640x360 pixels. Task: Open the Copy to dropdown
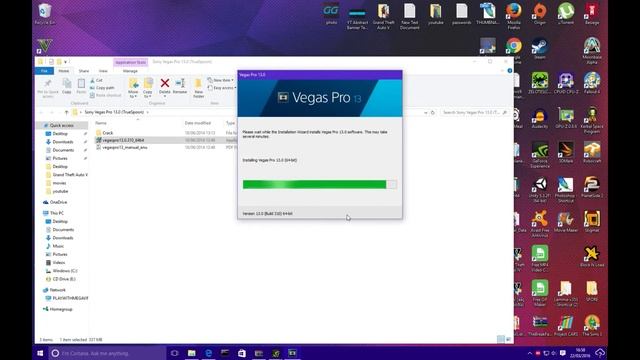click(x=148, y=88)
